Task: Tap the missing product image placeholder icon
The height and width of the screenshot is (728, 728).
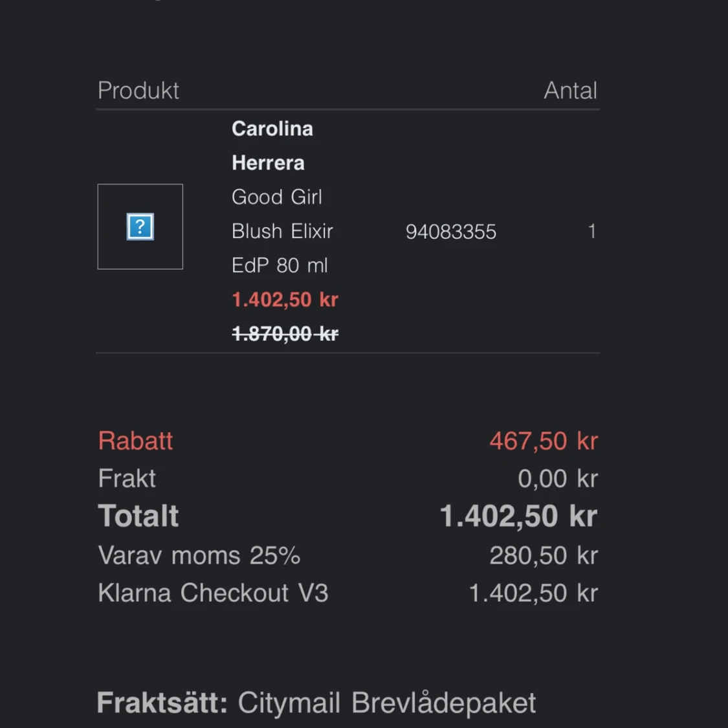Action: click(x=140, y=226)
